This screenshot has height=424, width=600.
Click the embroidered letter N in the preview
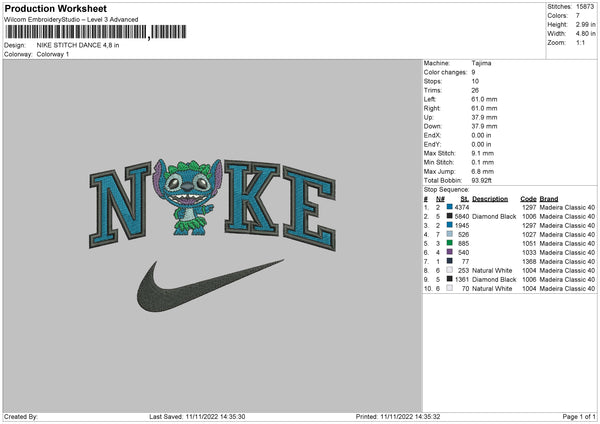(121, 204)
